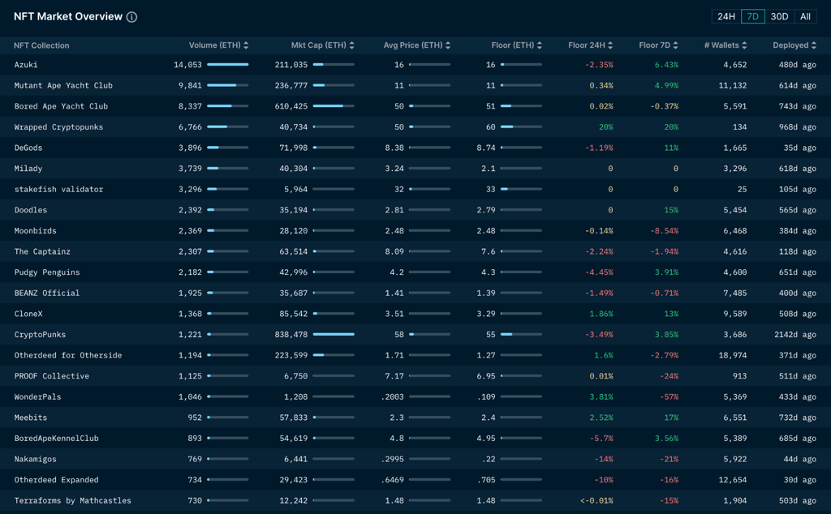Image resolution: width=832 pixels, height=514 pixels.
Task: Click Wrapped Cryptopunks Floor 24H 20%
Action: pos(606,127)
